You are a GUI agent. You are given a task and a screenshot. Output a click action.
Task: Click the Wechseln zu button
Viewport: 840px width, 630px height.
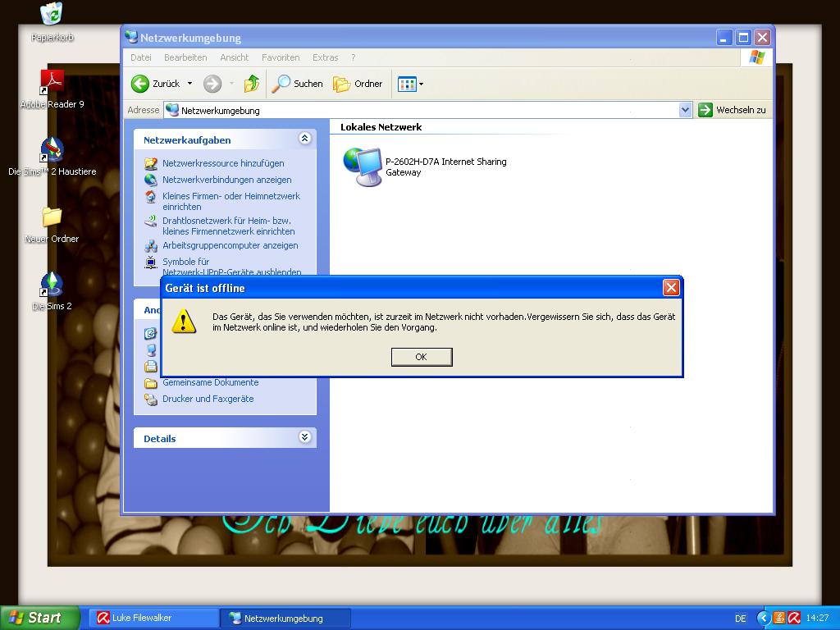point(733,110)
